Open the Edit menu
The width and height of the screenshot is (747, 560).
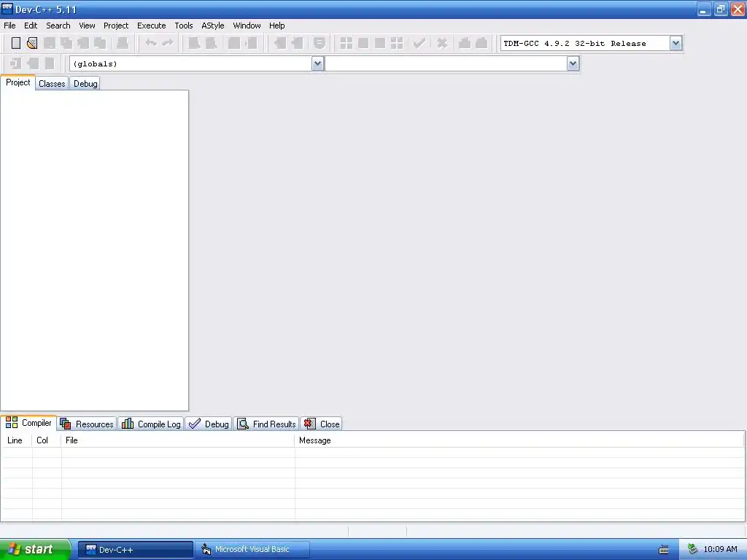(x=31, y=26)
